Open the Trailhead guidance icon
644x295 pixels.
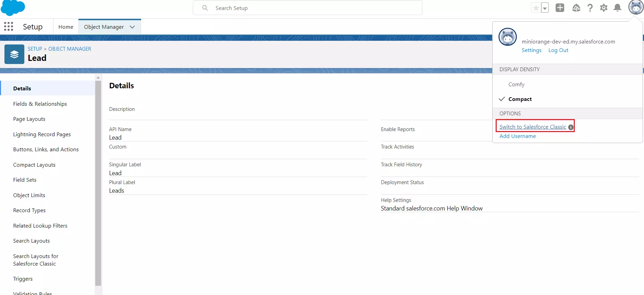point(576,8)
